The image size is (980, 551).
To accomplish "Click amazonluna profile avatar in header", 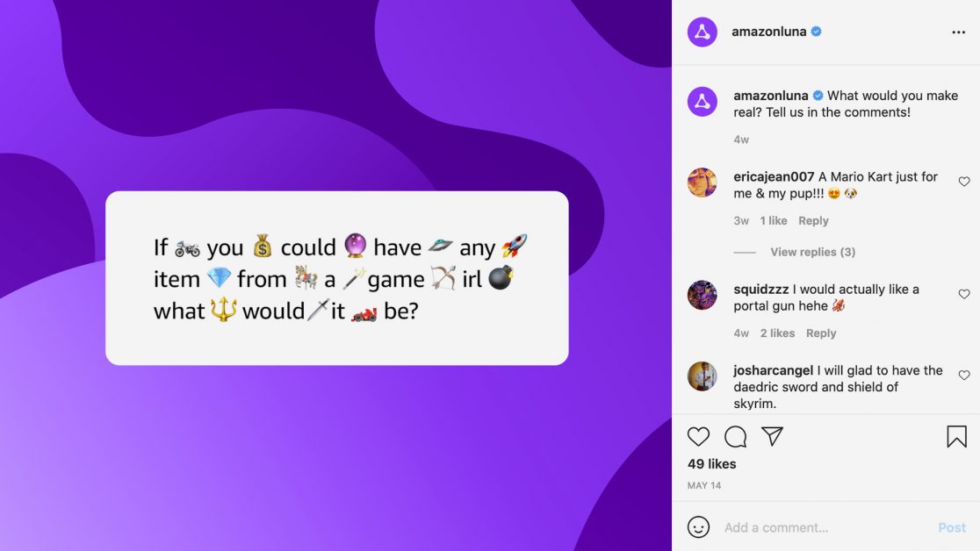I will [x=702, y=32].
